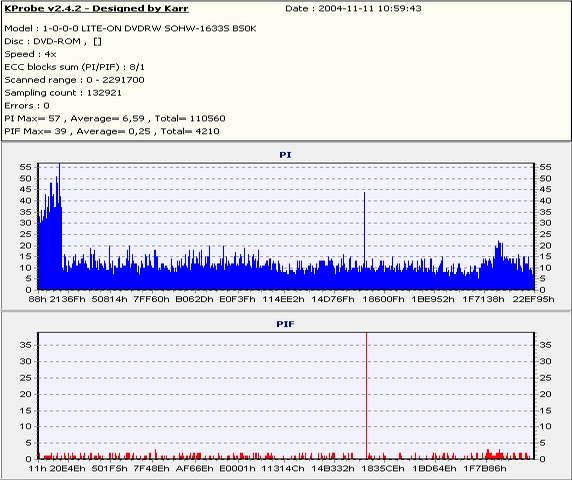Click the Disc : DVD-ROM line
The height and width of the screenshot is (480, 572).
point(53,41)
